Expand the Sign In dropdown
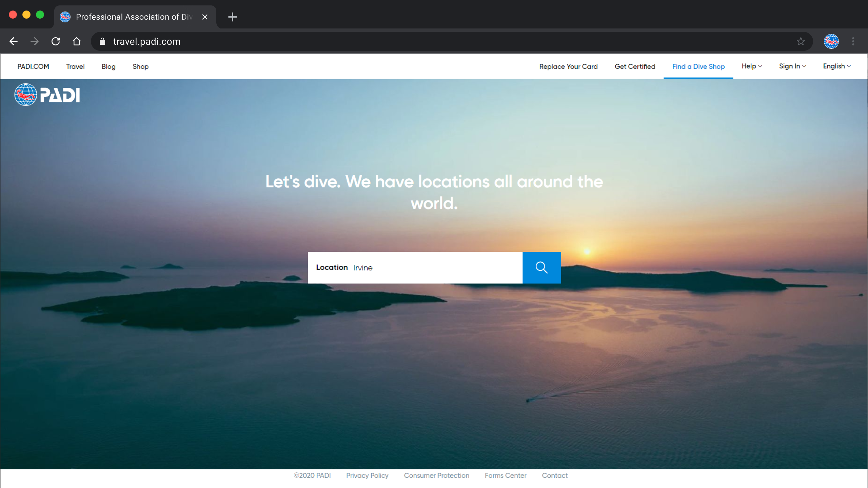 coord(792,66)
